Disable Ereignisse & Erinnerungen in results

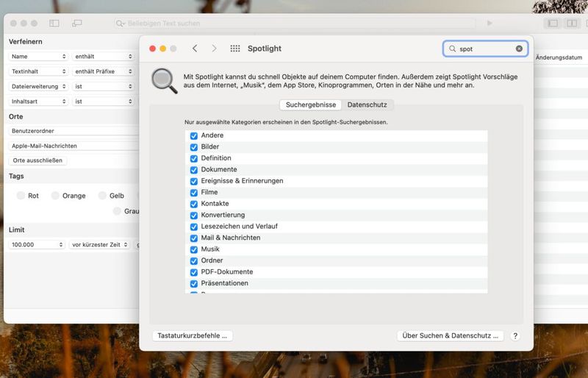coord(194,181)
